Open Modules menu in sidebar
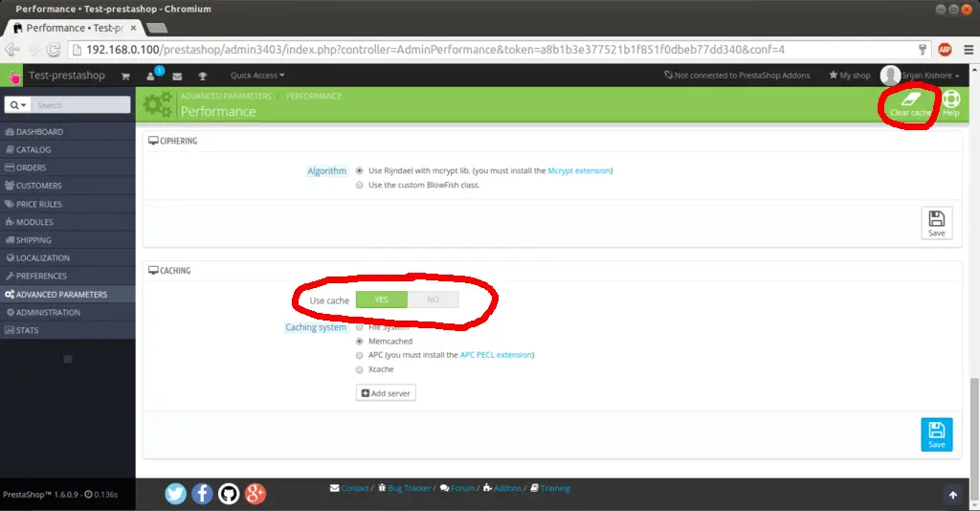This screenshot has height=511, width=980. coord(68,222)
